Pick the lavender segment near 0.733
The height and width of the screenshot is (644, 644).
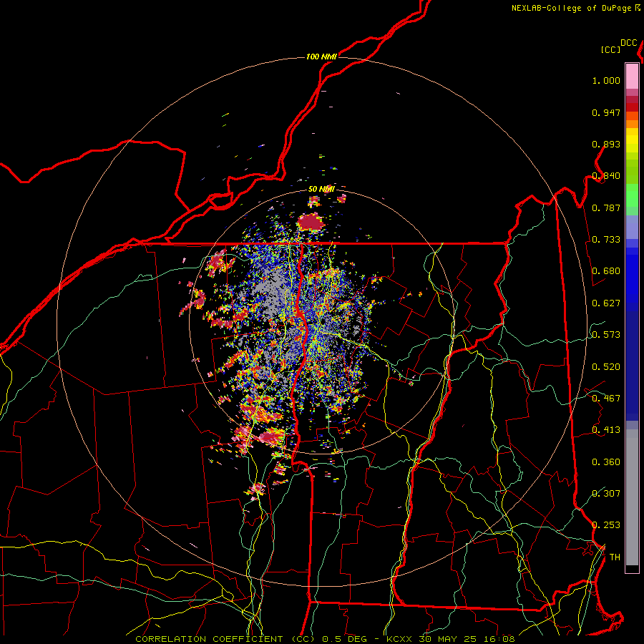[632, 227]
